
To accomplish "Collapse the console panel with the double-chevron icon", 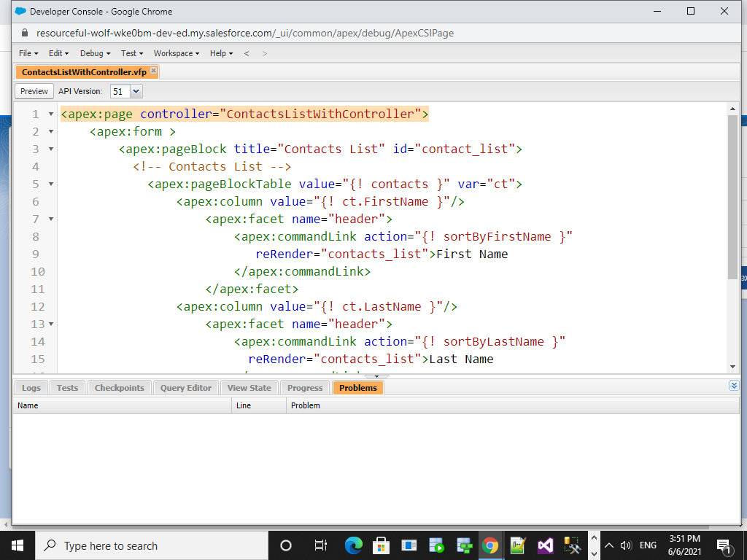I will click(734, 386).
